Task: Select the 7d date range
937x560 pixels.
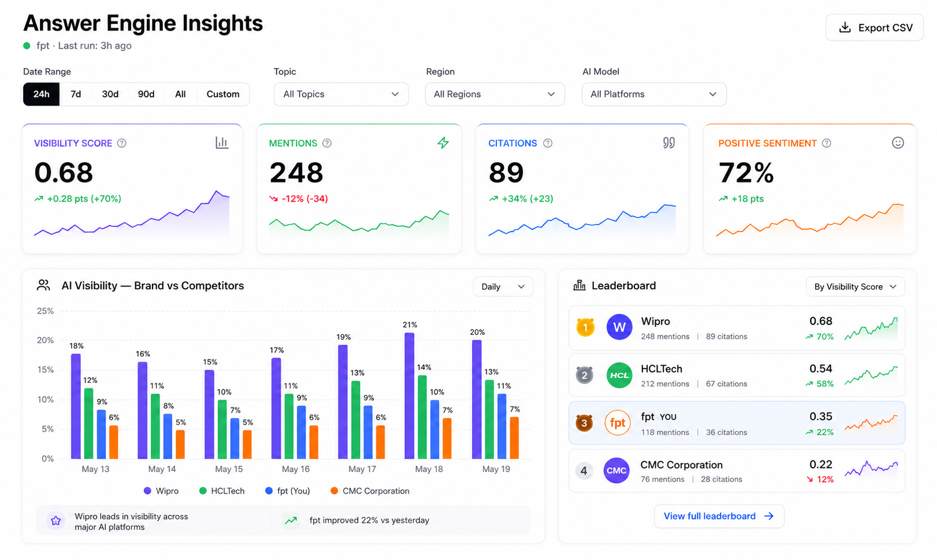Action: tap(76, 94)
